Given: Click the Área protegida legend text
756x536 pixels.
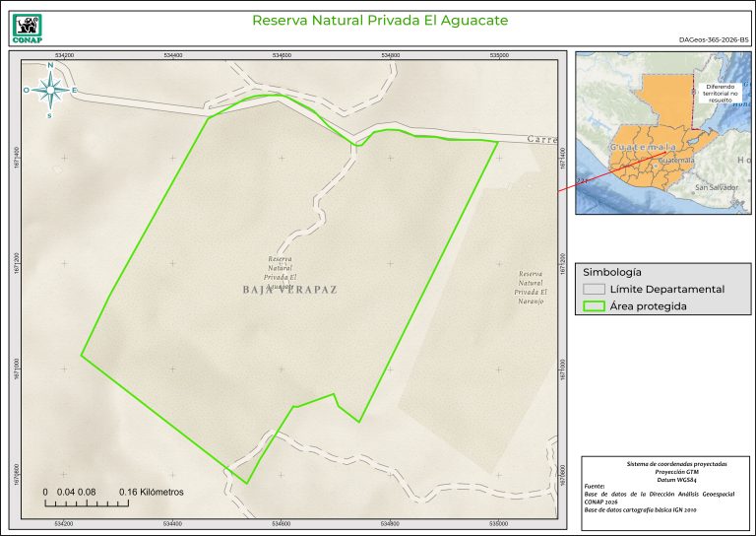Looking at the screenshot, I should click(648, 306).
